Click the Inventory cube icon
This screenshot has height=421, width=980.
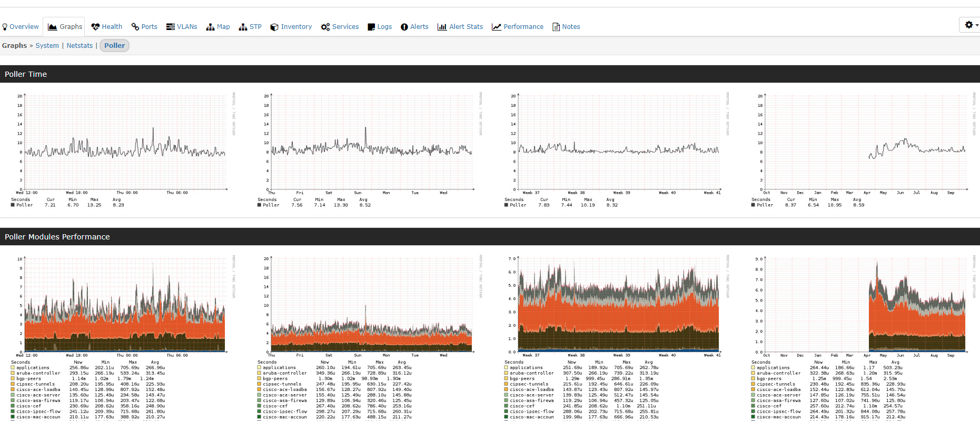coord(274,27)
